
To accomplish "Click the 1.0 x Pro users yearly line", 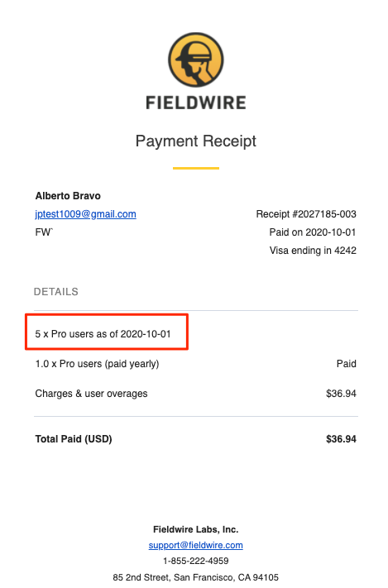I will 97,364.
